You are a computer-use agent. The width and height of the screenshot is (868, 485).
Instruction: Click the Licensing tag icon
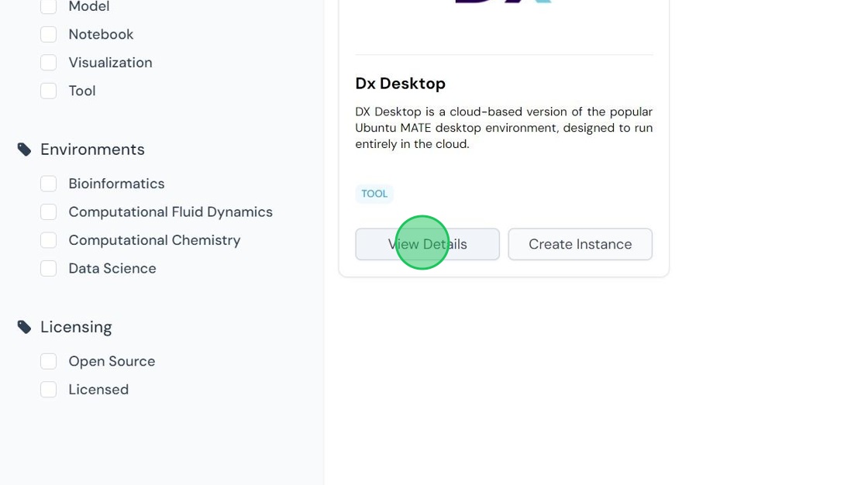click(24, 327)
